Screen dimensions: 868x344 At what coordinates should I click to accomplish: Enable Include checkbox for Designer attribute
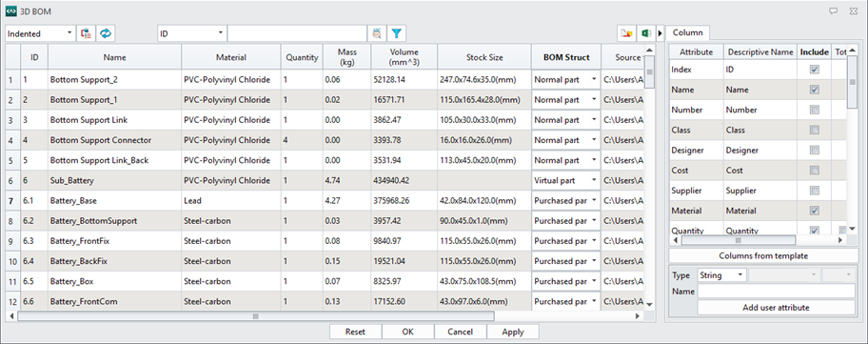tap(815, 151)
